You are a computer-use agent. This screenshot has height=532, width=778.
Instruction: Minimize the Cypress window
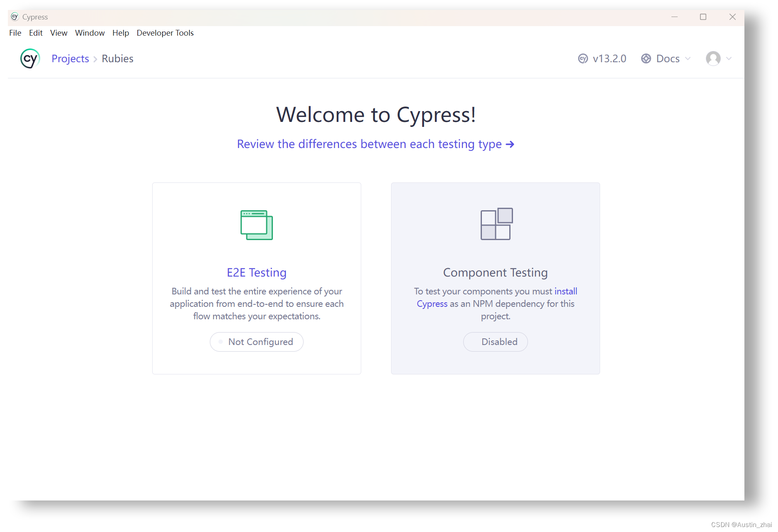pyautogui.click(x=674, y=17)
